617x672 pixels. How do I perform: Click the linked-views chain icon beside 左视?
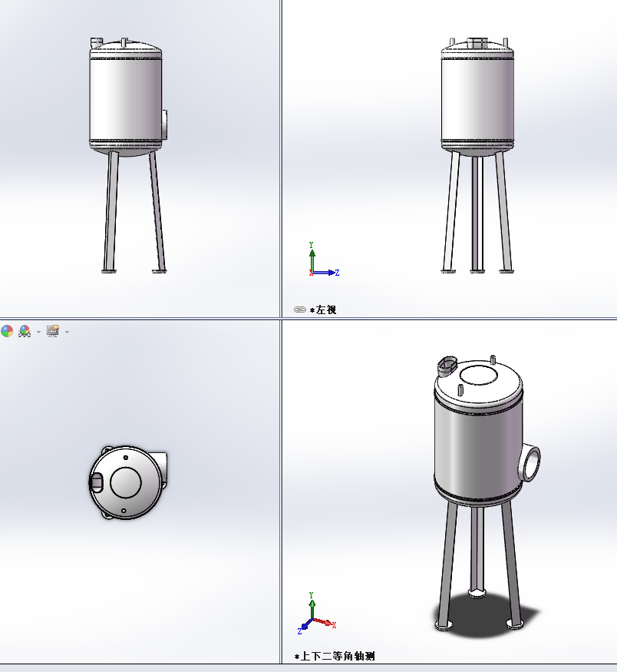pos(300,310)
